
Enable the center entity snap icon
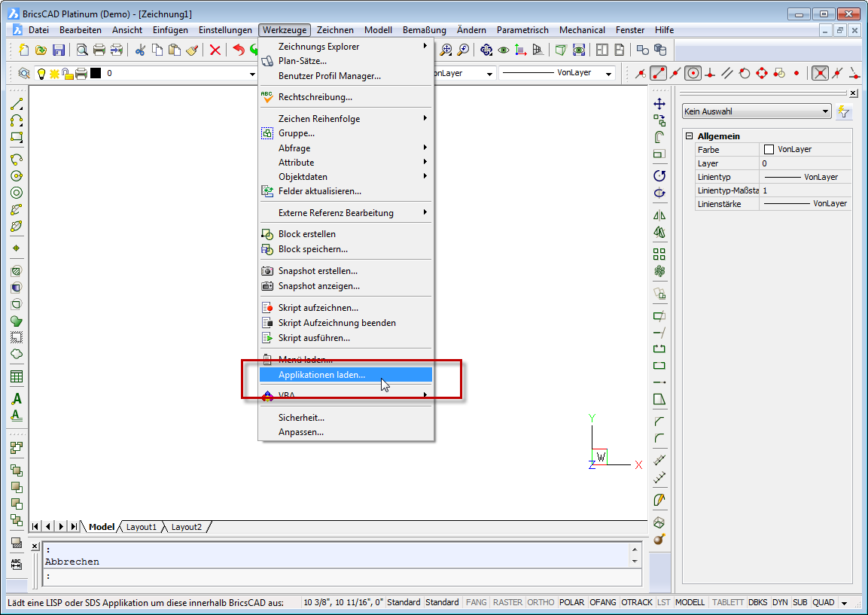point(693,73)
